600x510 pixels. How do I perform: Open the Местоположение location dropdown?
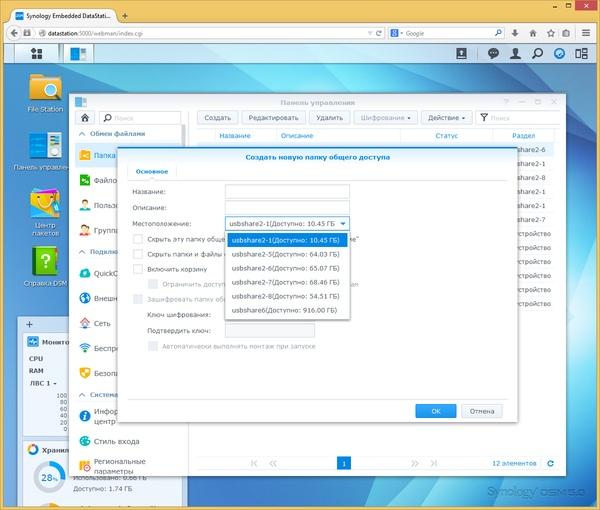287,223
